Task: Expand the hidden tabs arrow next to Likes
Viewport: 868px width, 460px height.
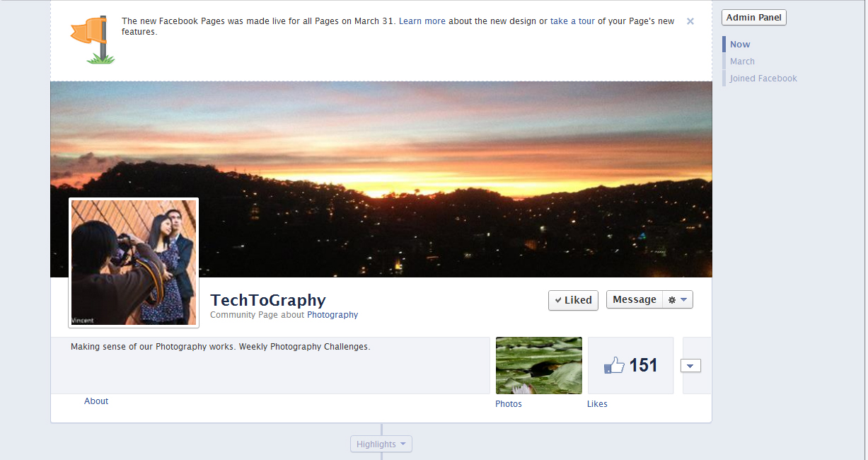Action: point(690,366)
